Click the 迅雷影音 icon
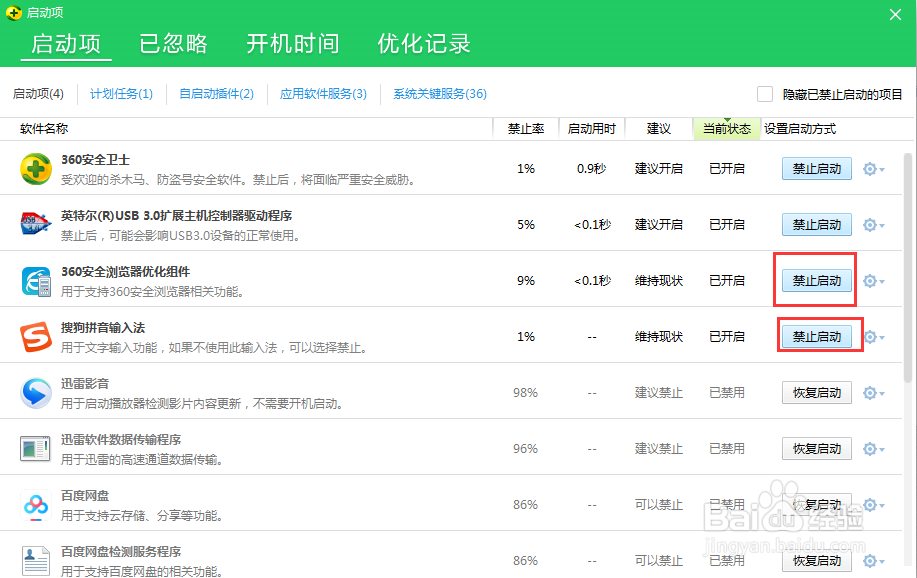Image resolution: width=917 pixels, height=578 pixels. coord(36,393)
